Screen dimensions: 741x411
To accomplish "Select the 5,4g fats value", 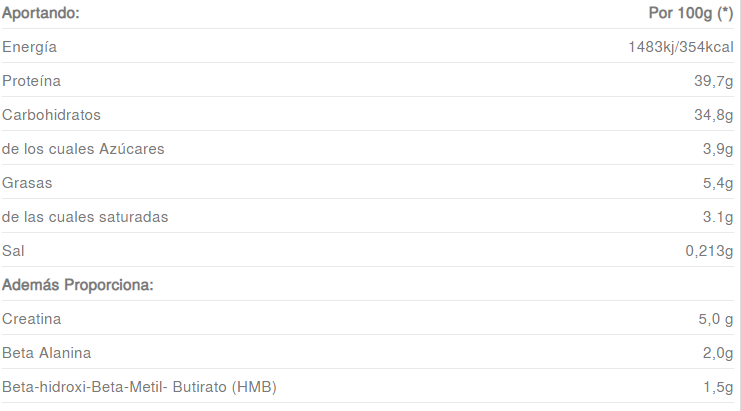I will coord(718,183).
